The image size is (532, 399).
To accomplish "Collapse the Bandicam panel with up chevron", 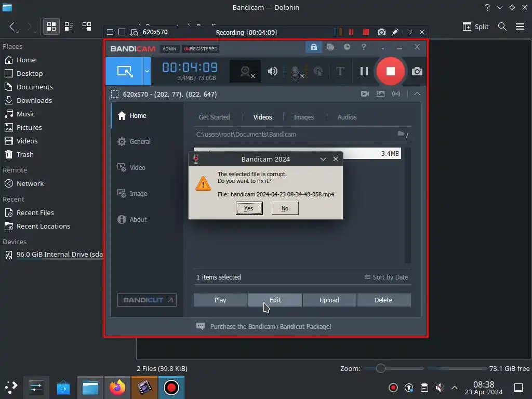I will coord(417,94).
